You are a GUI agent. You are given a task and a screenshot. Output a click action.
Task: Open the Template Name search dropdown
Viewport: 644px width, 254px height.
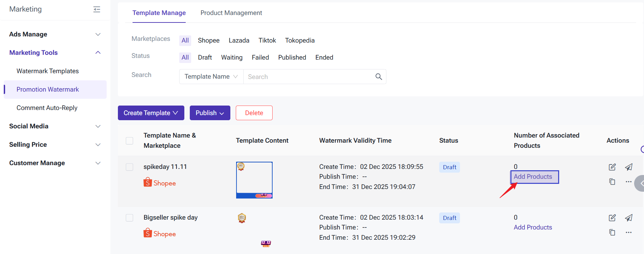tap(211, 77)
